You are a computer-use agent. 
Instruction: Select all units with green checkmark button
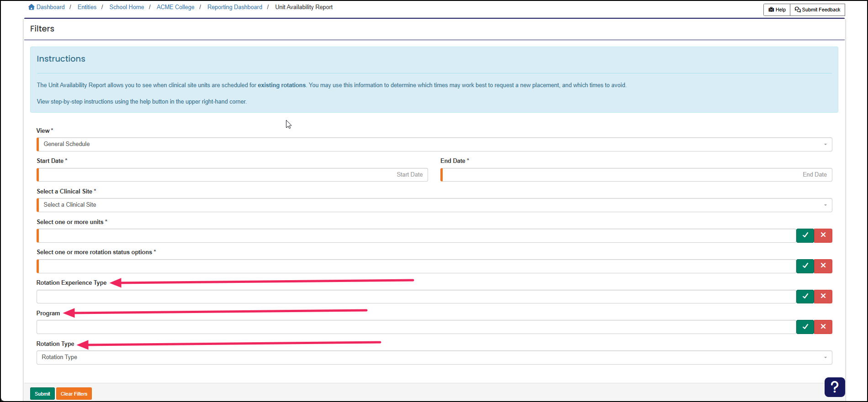tap(805, 235)
